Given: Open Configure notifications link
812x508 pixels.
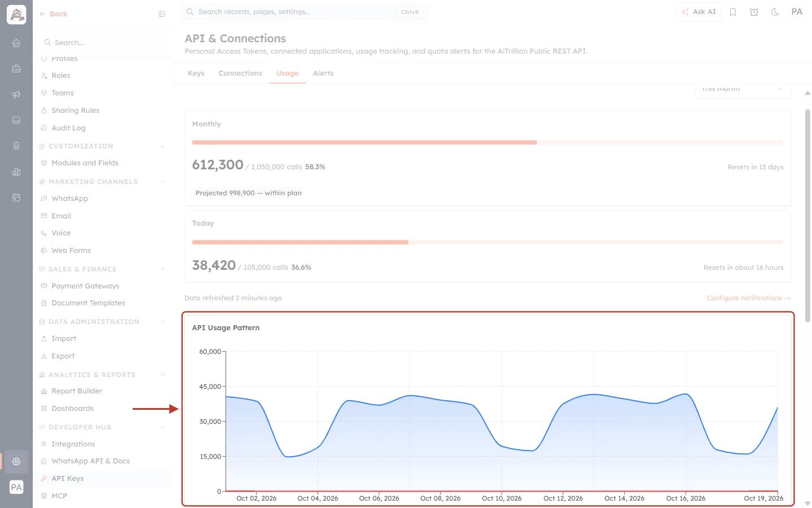Looking at the screenshot, I should (x=748, y=298).
